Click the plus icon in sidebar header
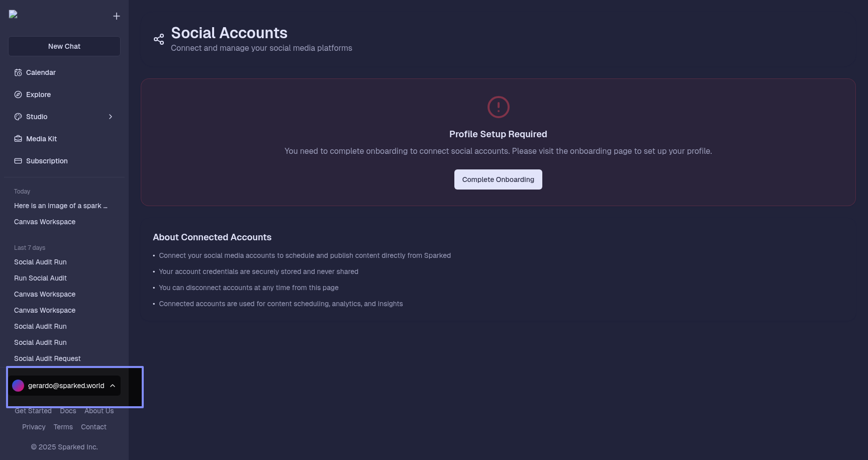868x460 pixels. [117, 16]
